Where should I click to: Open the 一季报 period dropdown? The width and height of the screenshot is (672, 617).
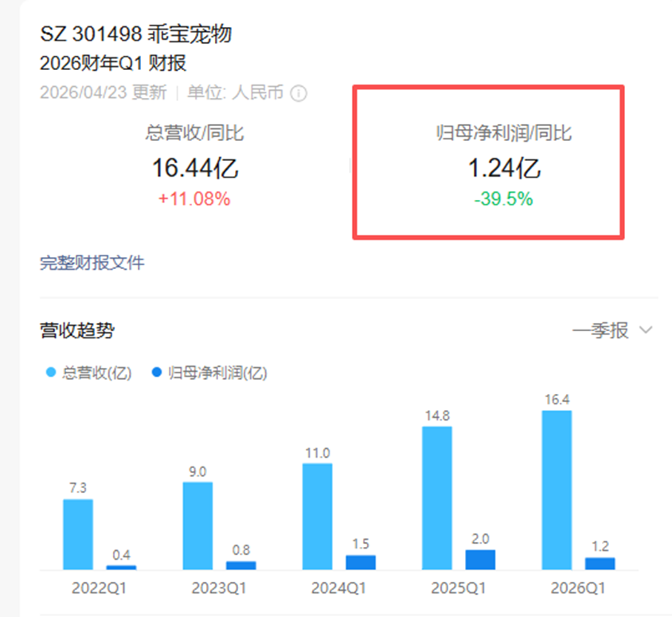click(x=612, y=330)
